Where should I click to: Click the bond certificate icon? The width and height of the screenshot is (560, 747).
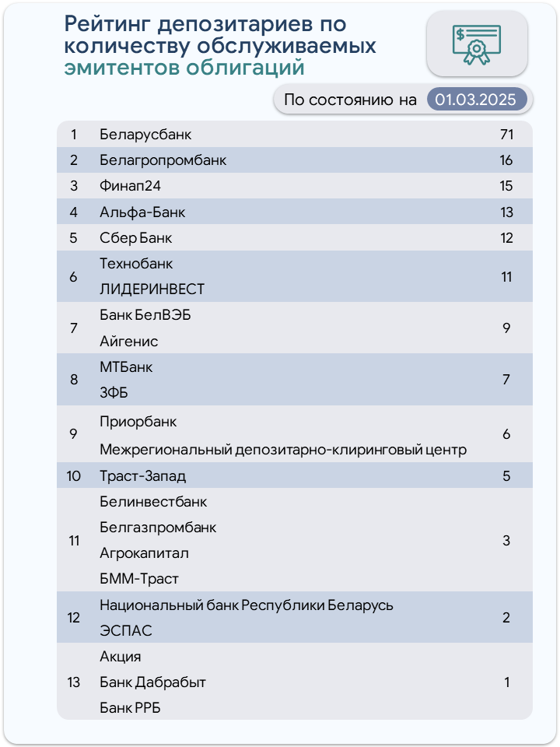(477, 45)
